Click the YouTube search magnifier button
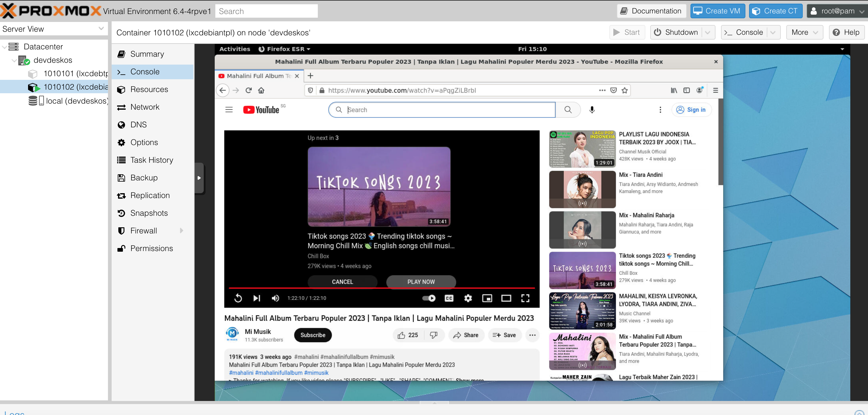The height and width of the screenshot is (415, 868). point(568,110)
